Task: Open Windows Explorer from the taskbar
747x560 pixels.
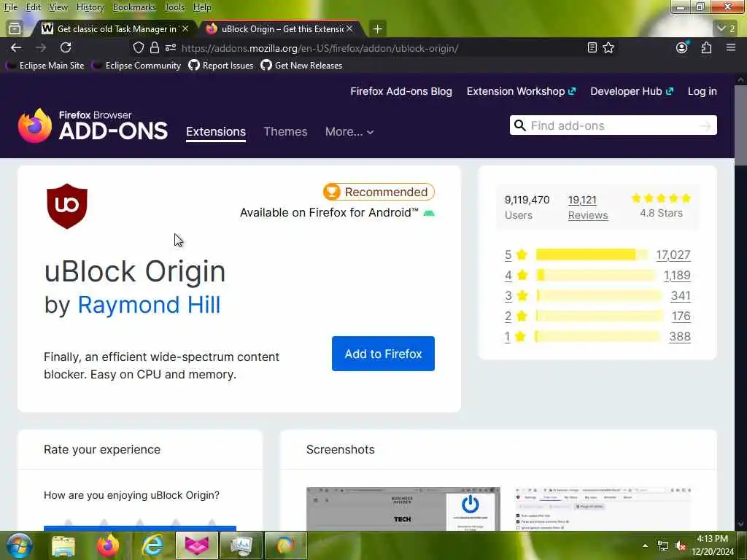Action: pyautogui.click(x=63, y=545)
